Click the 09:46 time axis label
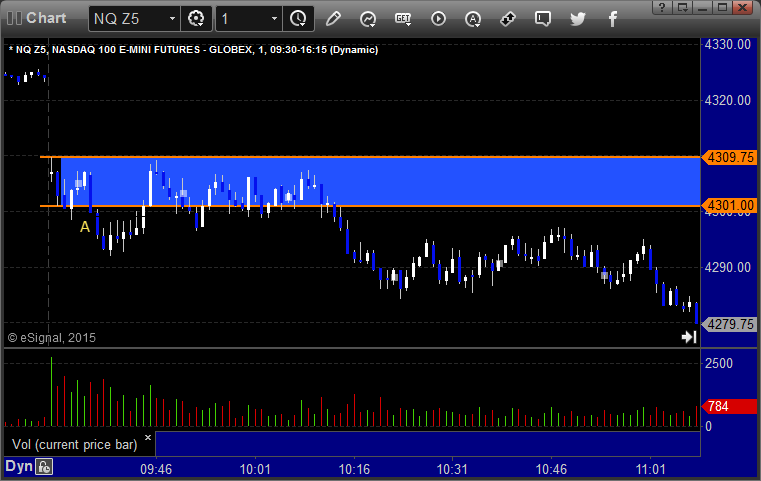Screen dimensions: 761x481 [156, 469]
